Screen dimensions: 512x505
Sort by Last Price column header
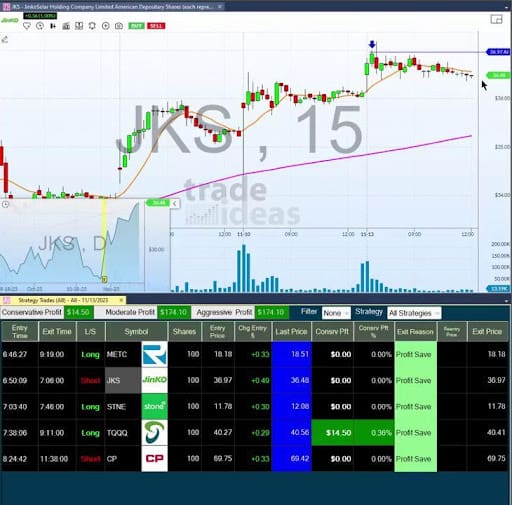pos(291,332)
